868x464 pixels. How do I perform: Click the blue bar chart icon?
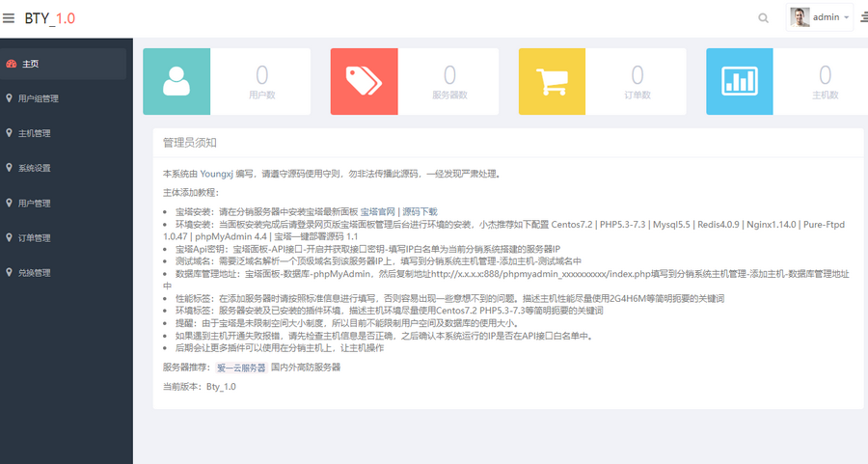click(x=740, y=82)
